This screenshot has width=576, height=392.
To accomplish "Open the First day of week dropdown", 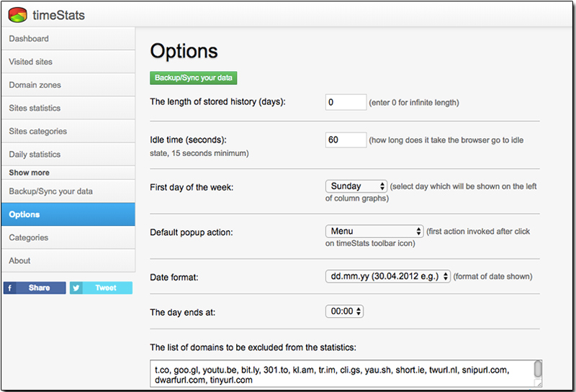I will pos(356,186).
